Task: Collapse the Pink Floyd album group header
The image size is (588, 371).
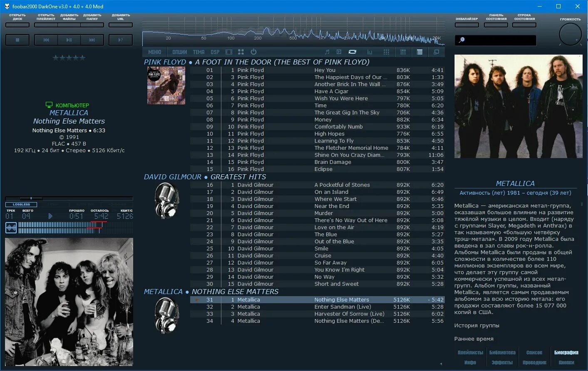Action: [257, 62]
